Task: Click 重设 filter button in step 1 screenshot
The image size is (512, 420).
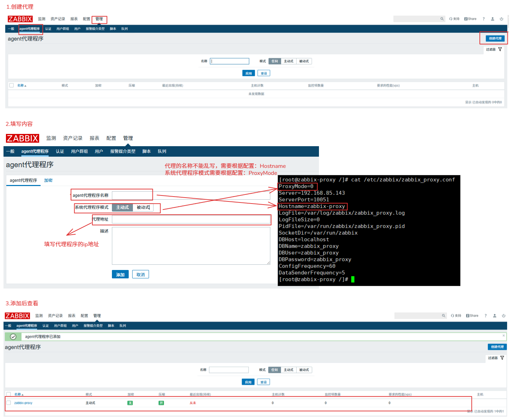Action: coord(264,73)
